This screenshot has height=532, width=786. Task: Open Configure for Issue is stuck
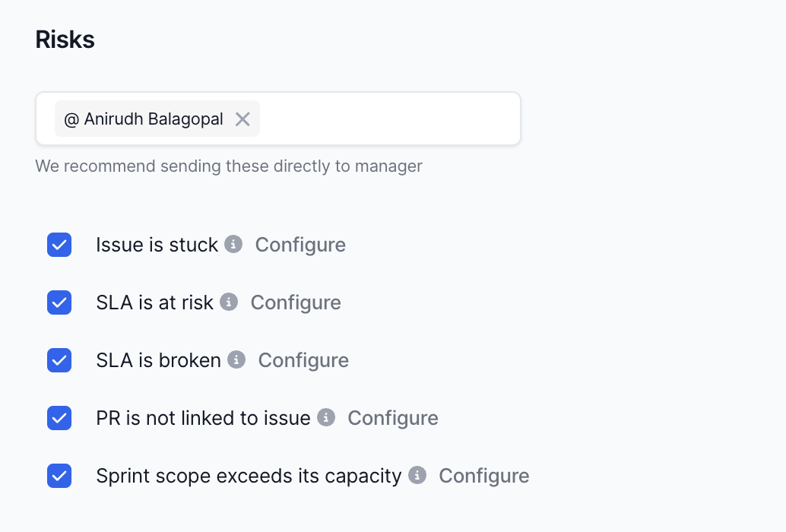pos(300,245)
